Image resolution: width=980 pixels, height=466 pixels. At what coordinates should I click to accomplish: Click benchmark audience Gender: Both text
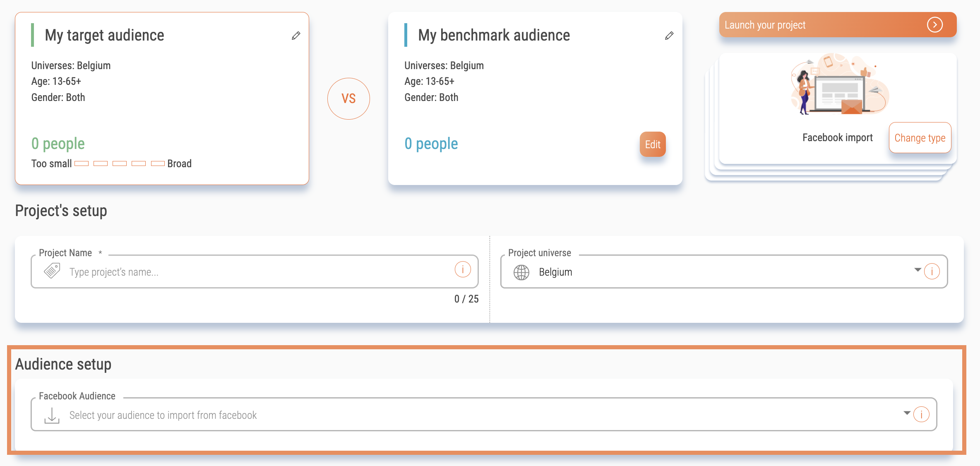(431, 98)
